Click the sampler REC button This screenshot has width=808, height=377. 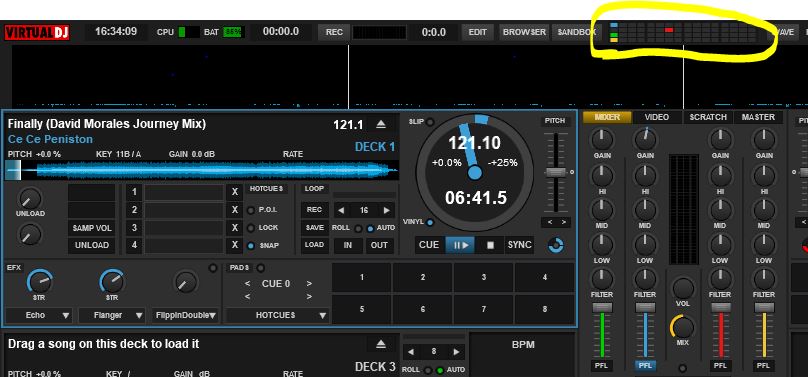pyautogui.click(x=314, y=210)
